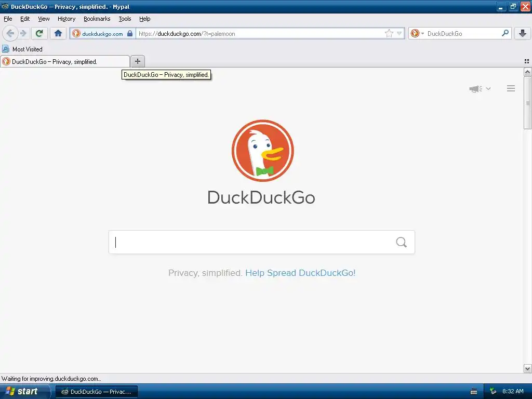Select the DuckDuckGo – Privacy, simplified tab
This screenshot has height=399, width=532.
click(x=65, y=61)
